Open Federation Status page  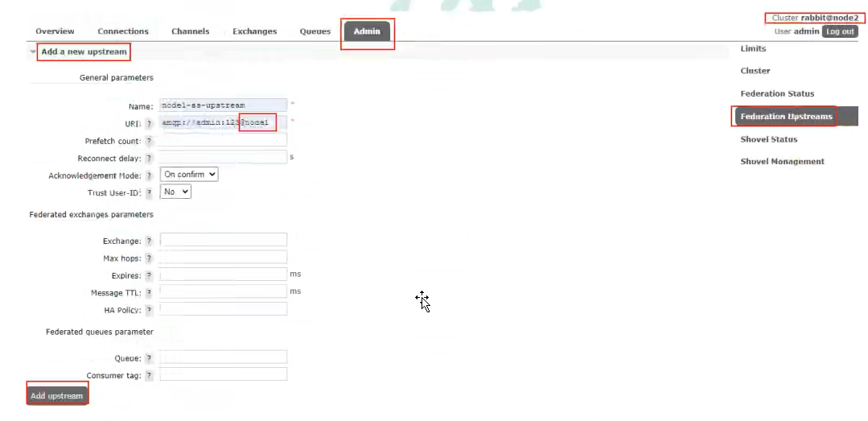[x=777, y=93]
